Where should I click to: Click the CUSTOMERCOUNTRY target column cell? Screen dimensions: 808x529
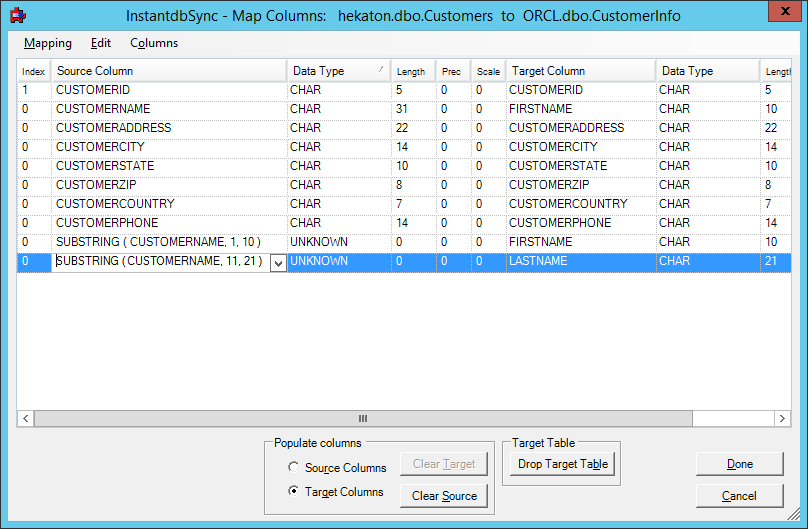pyautogui.click(x=581, y=204)
